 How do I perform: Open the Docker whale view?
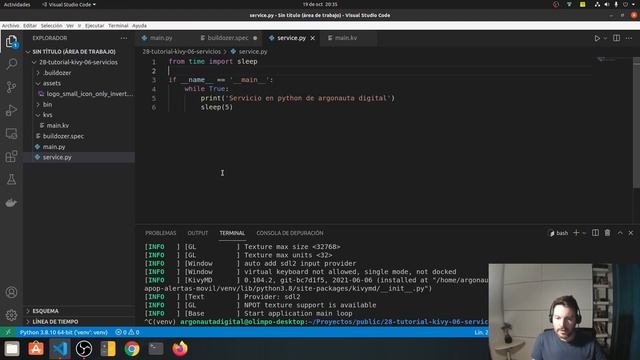(x=11, y=202)
